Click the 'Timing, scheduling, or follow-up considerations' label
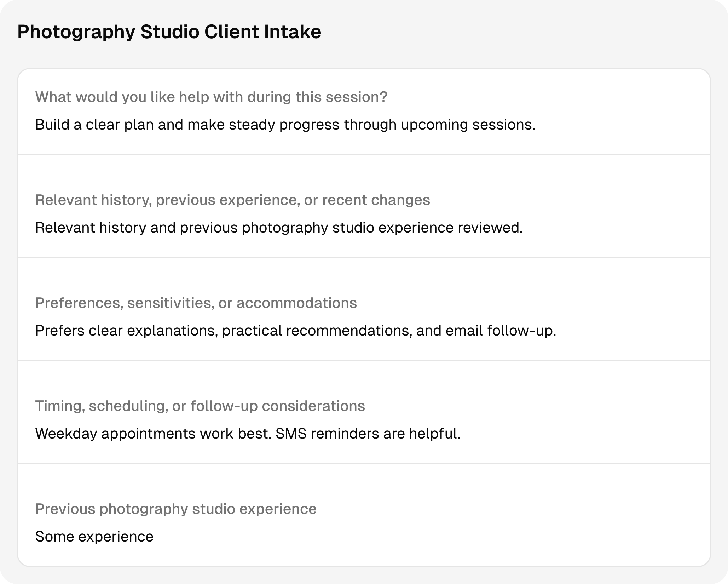 (x=200, y=406)
